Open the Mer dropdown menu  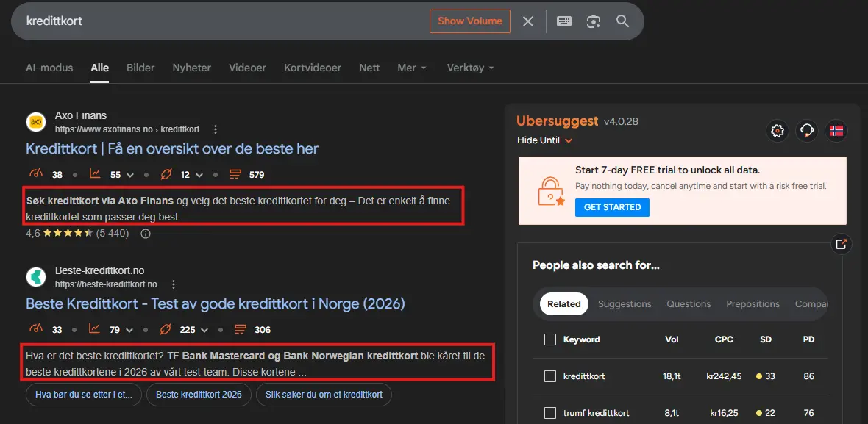pyautogui.click(x=411, y=68)
